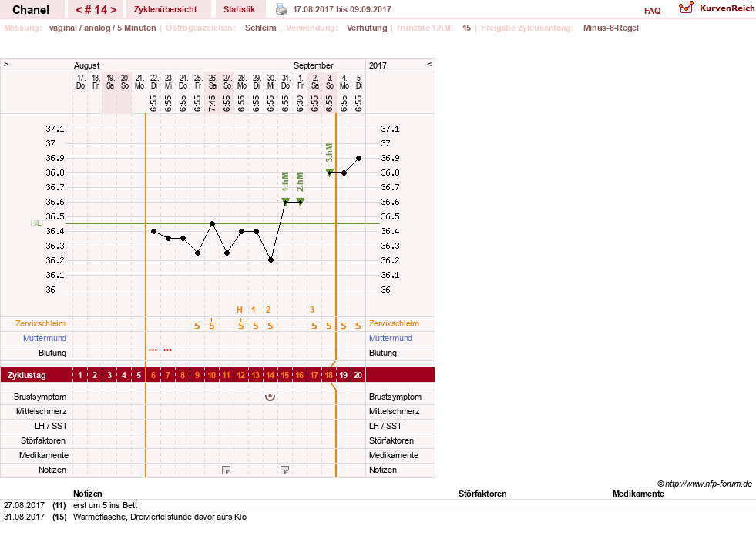Viewport: 756px width, 539px height.
Task: Click S+ mucus symbol on cycle day 10
Action: click(212, 323)
